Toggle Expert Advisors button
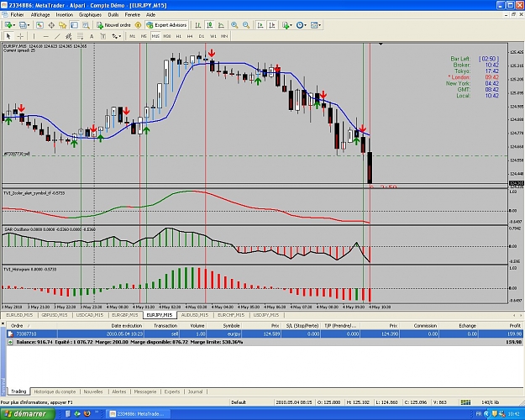This screenshot has height=420, width=525. 166,25
